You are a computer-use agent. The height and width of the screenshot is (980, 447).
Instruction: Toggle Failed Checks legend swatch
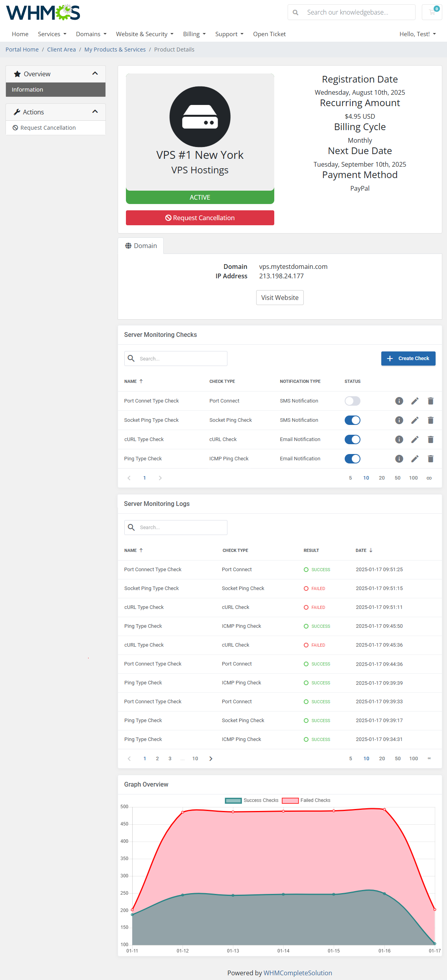(290, 800)
